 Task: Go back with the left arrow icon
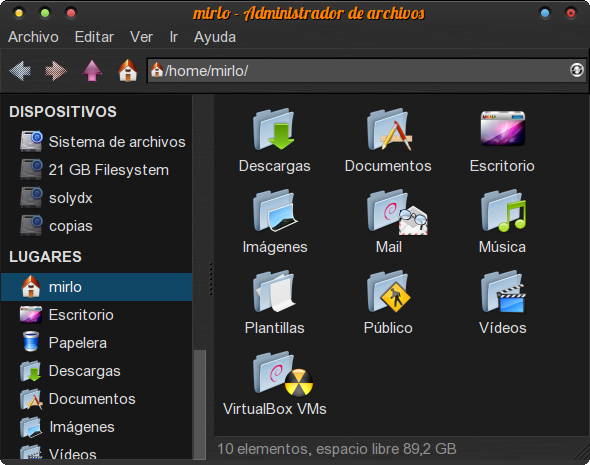coord(20,70)
